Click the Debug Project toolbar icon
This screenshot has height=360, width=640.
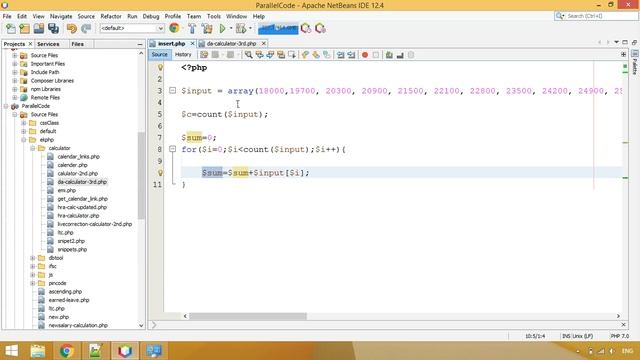coord(241,29)
